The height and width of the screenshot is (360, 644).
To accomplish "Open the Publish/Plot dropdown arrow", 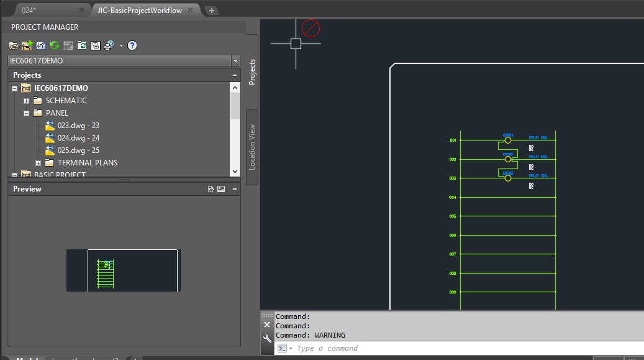I will point(121,45).
